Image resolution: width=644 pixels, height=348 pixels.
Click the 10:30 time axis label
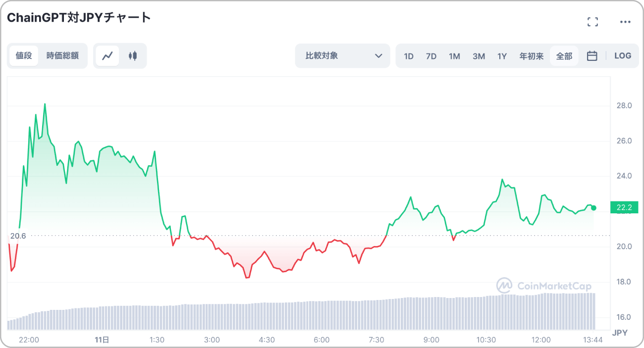tap(486, 340)
